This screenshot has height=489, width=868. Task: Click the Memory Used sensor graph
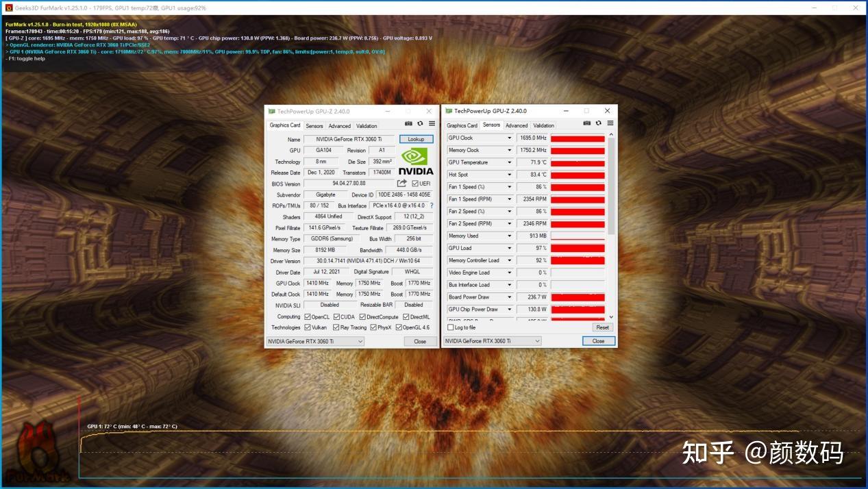pos(578,236)
